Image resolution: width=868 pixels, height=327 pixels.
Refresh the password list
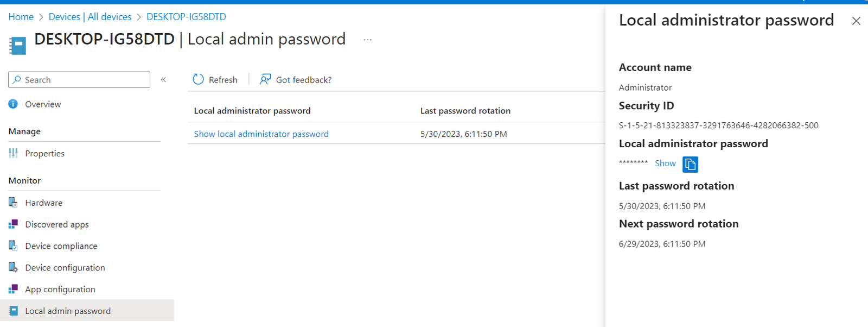[215, 79]
